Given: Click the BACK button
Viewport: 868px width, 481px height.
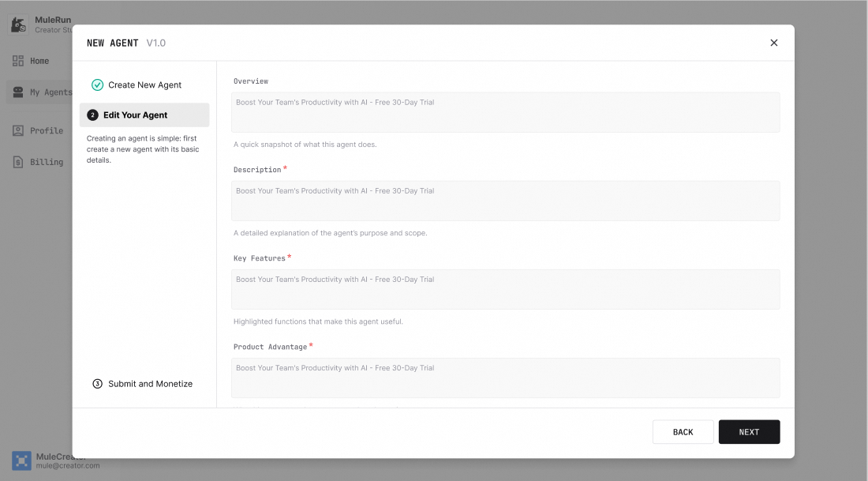Looking at the screenshot, I should [x=683, y=432].
